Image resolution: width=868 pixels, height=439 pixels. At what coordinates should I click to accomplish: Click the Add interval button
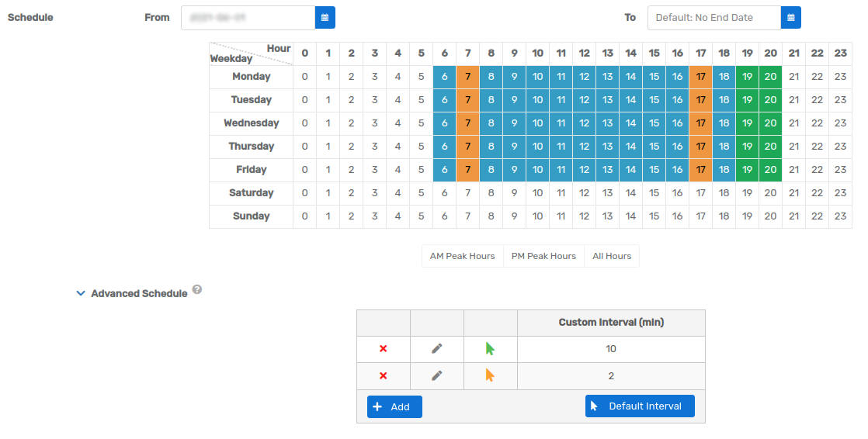click(x=394, y=407)
